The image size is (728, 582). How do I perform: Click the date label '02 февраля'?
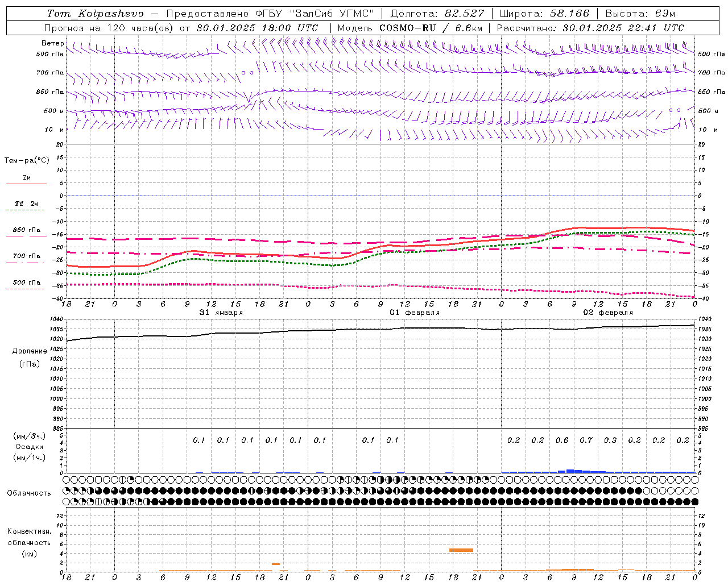point(608,313)
